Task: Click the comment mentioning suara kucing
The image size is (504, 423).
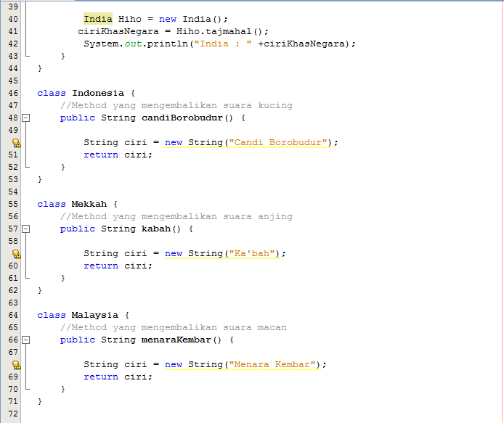Action: (x=176, y=105)
